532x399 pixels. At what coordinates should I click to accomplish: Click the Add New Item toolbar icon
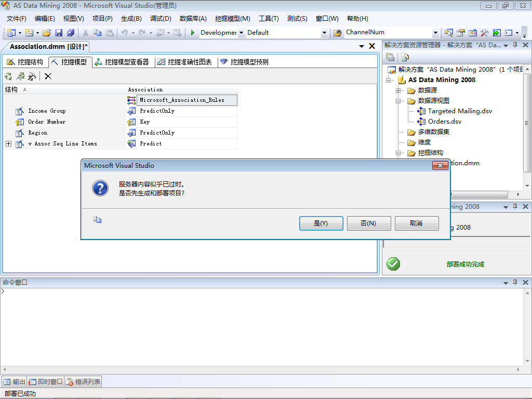(x=29, y=33)
